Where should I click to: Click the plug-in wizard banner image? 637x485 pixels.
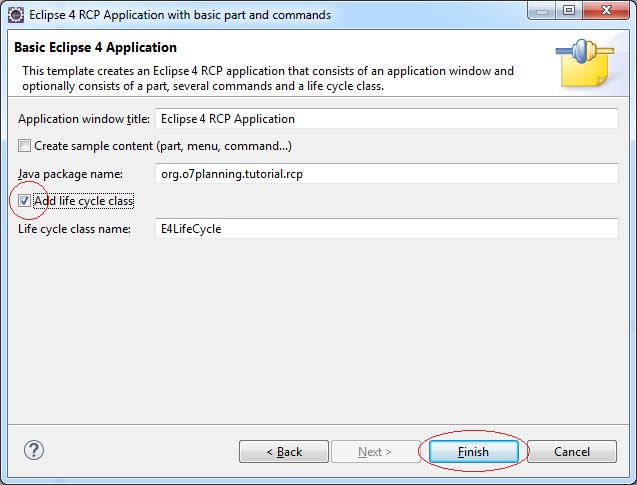(585, 63)
